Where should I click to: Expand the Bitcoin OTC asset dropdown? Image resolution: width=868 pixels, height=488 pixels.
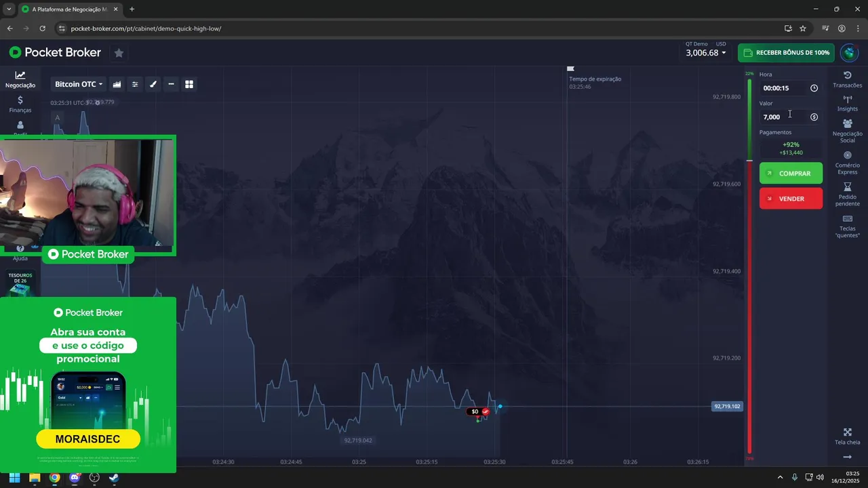[79, 84]
